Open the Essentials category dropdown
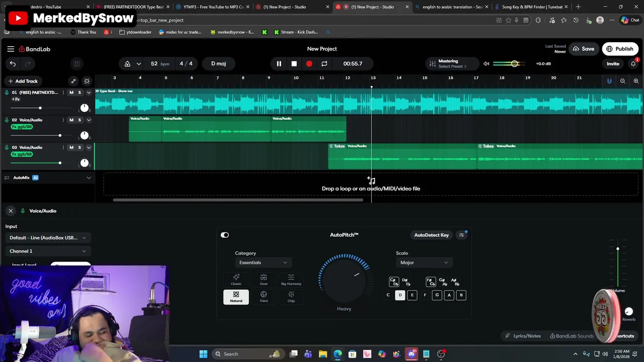Screen dimensions: 644x362 (263, 262)
